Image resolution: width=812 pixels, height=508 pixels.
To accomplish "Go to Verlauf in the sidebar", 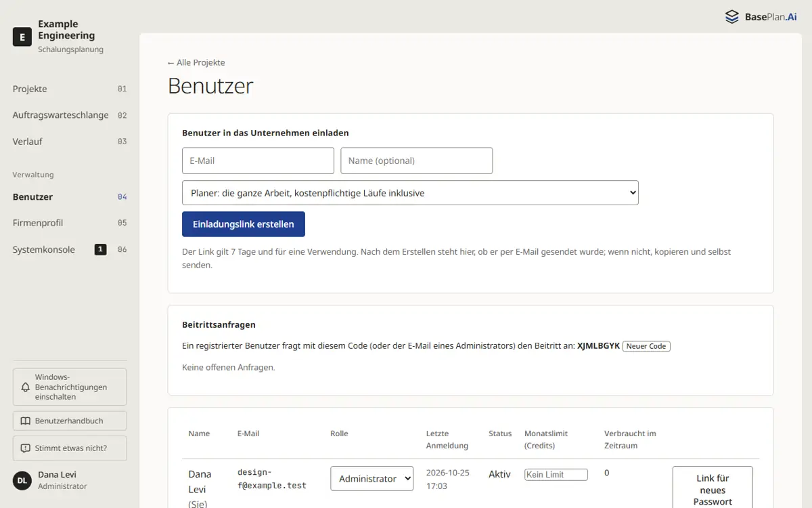I will (70, 142).
